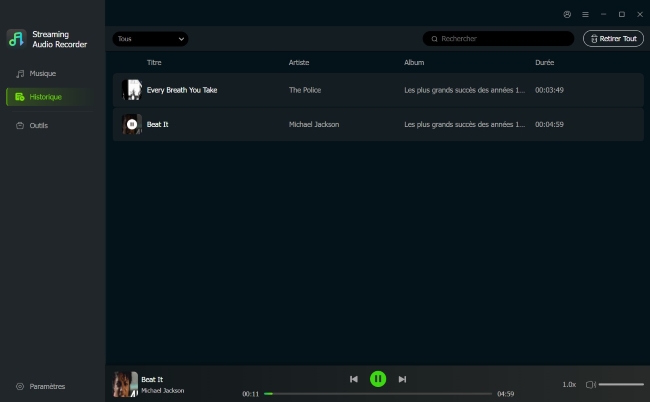Skip to the next track
650x402 pixels.
coord(402,379)
